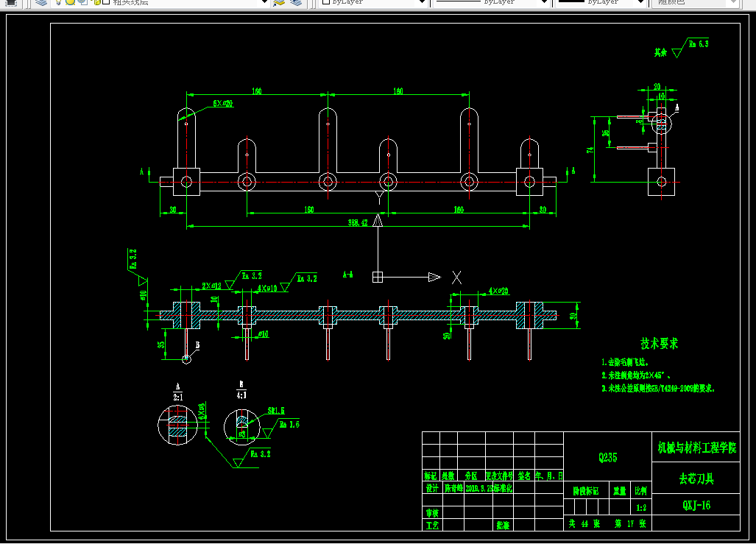Click the detail B circle marker on pin tip
Screen dimensions: 756x544
coord(186,358)
